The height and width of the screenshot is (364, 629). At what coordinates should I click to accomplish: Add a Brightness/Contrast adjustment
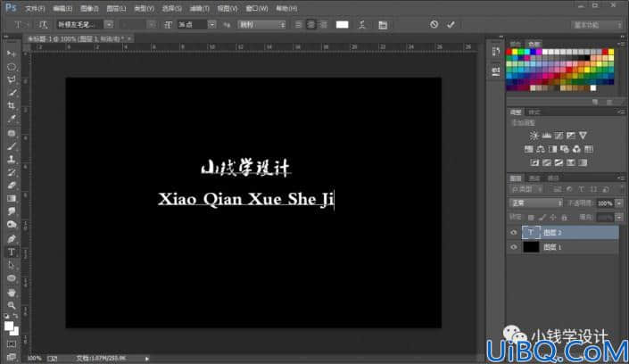[x=534, y=136]
